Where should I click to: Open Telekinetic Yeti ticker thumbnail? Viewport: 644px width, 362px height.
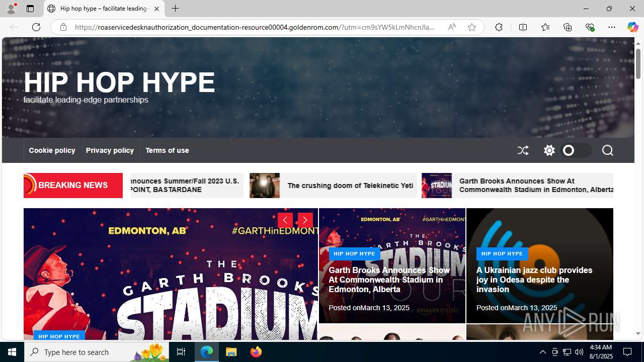pyautogui.click(x=265, y=186)
